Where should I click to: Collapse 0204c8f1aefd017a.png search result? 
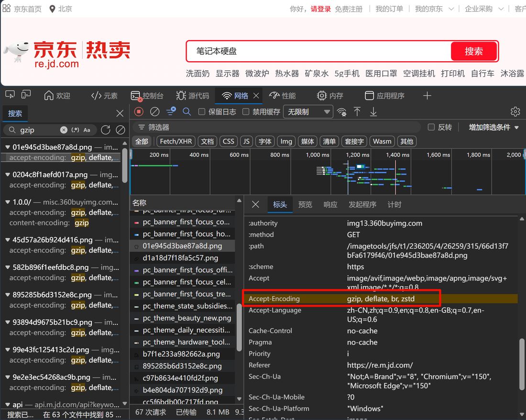tap(7, 175)
